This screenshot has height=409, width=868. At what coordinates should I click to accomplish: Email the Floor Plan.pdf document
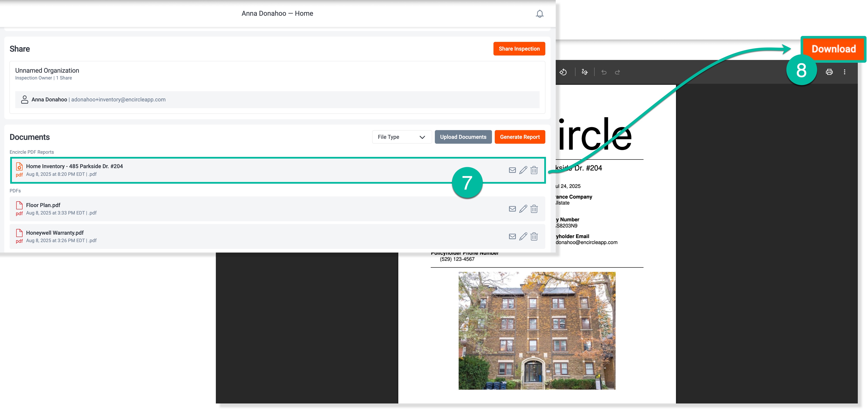point(512,209)
